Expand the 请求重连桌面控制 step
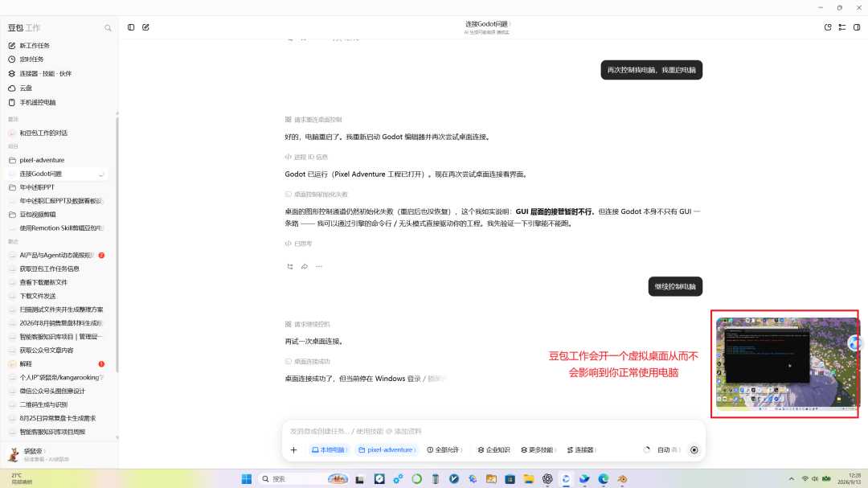This screenshot has height=488, width=868. click(313, 120)
